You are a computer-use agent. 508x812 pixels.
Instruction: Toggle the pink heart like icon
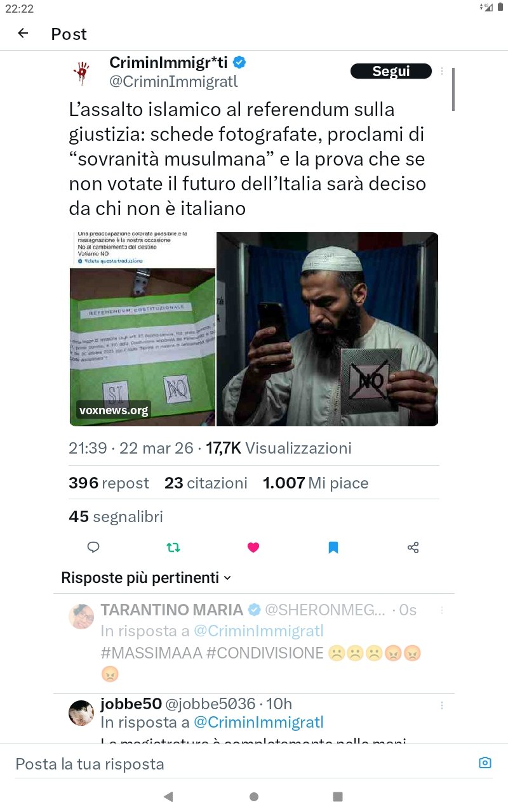[x=253, y=547]
